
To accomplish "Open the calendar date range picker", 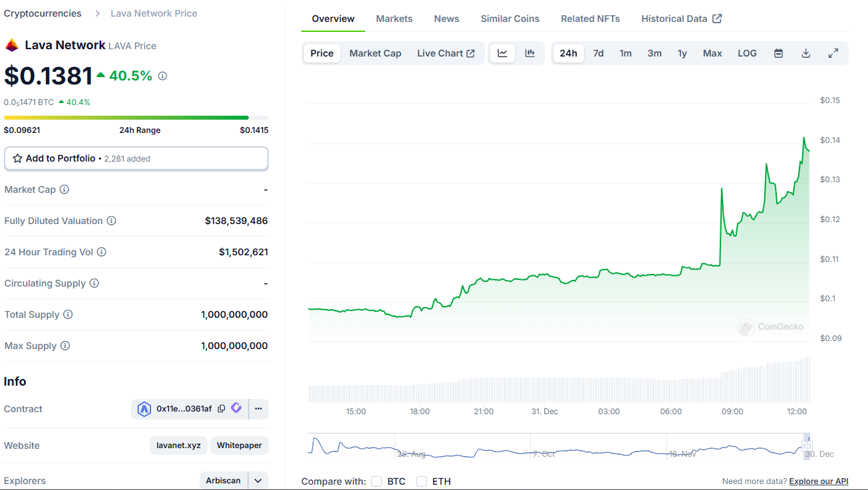I will pyautogui.click(x=778, y=53).
